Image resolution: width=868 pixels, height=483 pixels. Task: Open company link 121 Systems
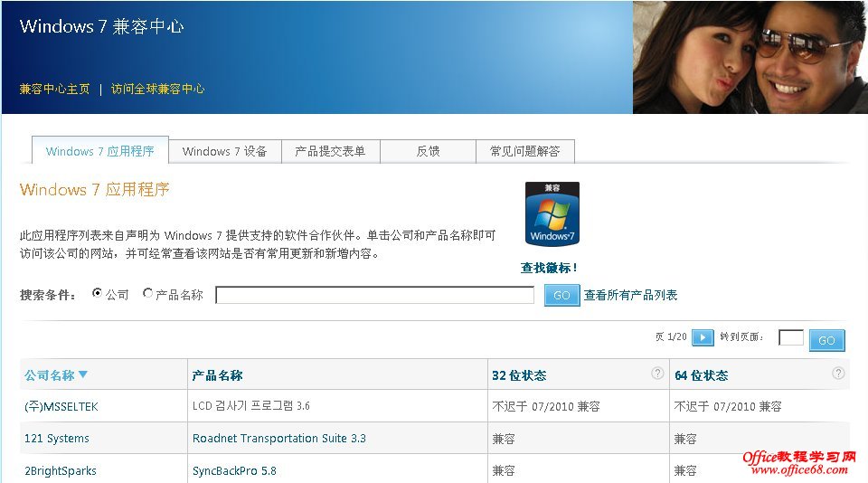click(56, 438)
